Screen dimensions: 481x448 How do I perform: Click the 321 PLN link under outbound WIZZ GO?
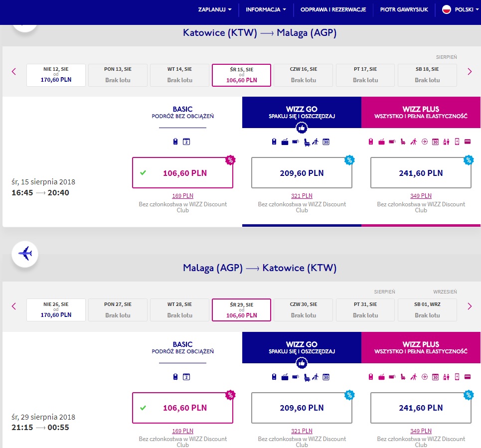coord(302,196)
